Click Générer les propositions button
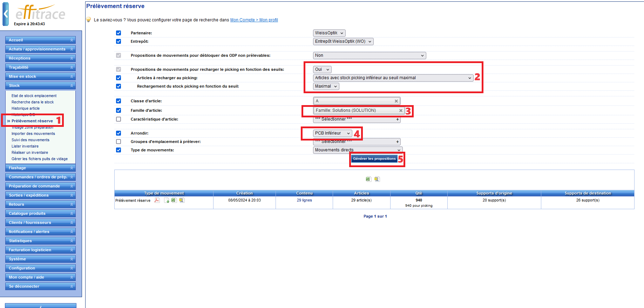 [x=374, y=159]
